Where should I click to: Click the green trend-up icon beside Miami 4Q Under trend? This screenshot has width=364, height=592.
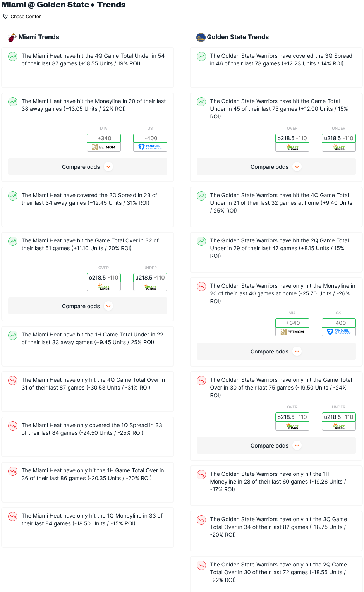click(x=13, y=57)
